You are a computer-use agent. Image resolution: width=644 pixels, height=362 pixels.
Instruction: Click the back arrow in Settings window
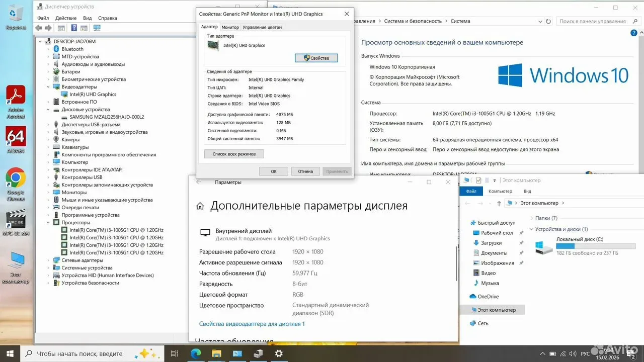tap(199, 182)
